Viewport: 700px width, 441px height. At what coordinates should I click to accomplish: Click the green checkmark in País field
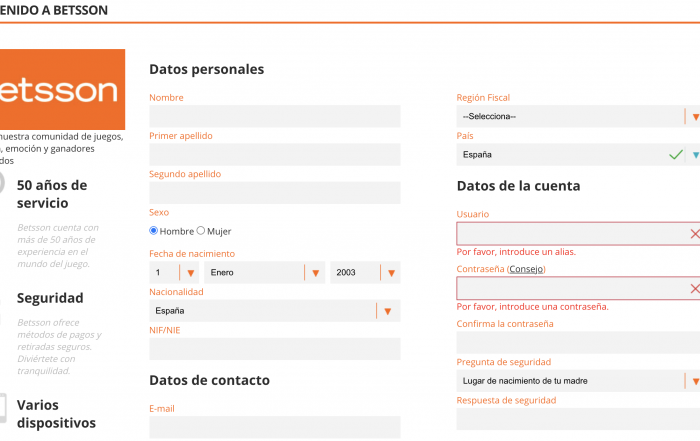[x=676, y=155]
